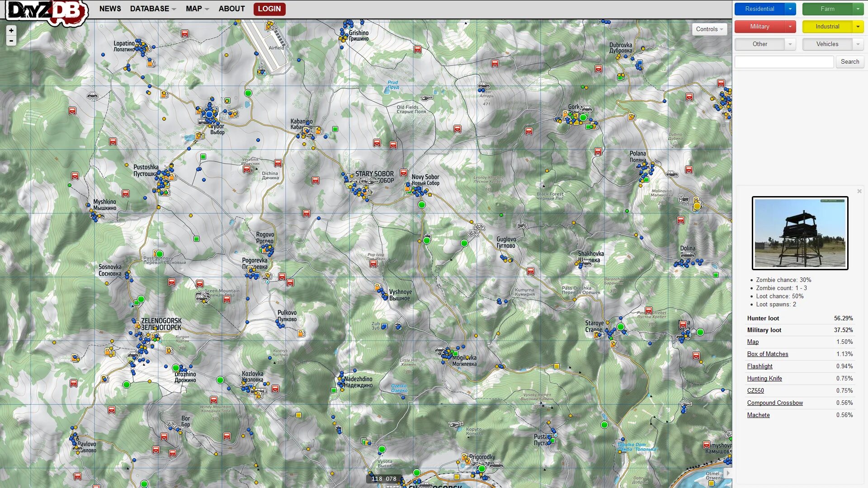This screenshot has height=488, width=868.
Task: Expand the Vehicles filter dropdown arrow
Action: point(858,44)
